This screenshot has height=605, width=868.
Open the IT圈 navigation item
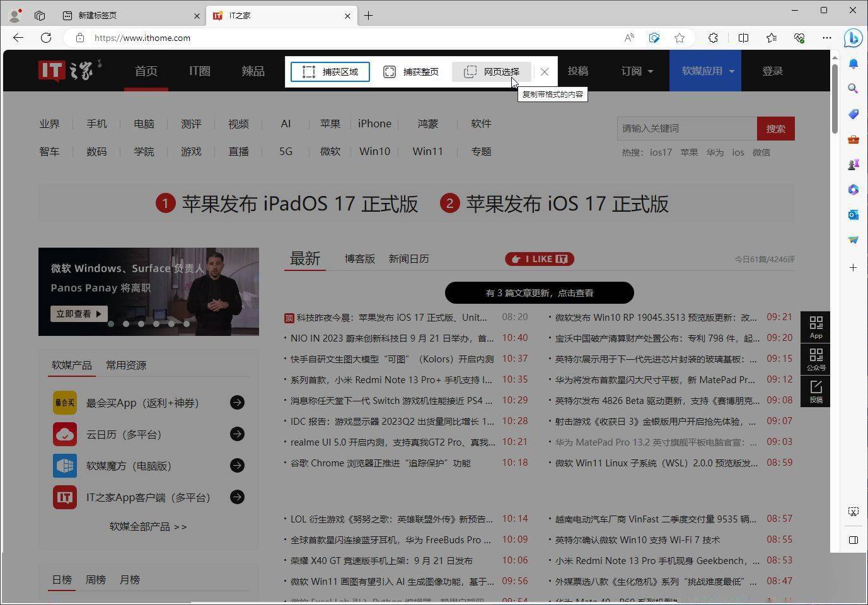click(x=200, y=71)
